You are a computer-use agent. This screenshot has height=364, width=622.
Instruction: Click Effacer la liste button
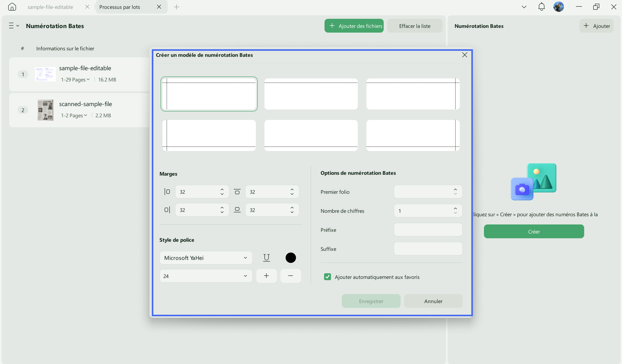pos(415,26)
